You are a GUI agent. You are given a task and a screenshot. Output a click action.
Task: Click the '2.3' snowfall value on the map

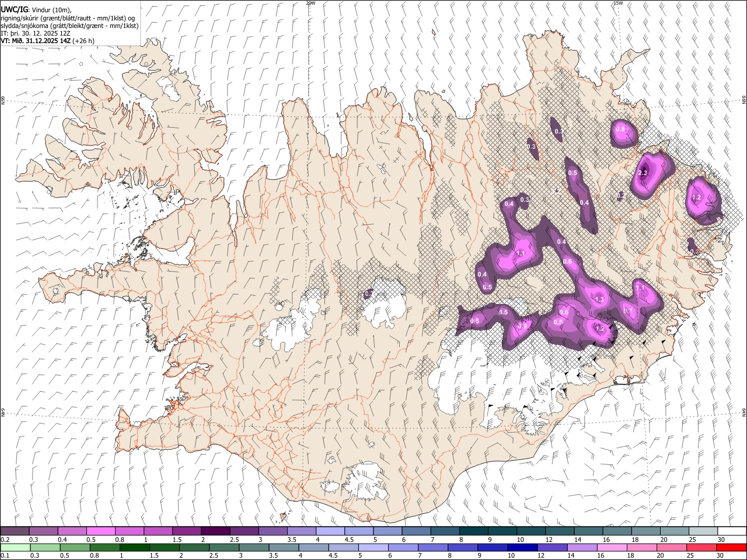(643, 173)
